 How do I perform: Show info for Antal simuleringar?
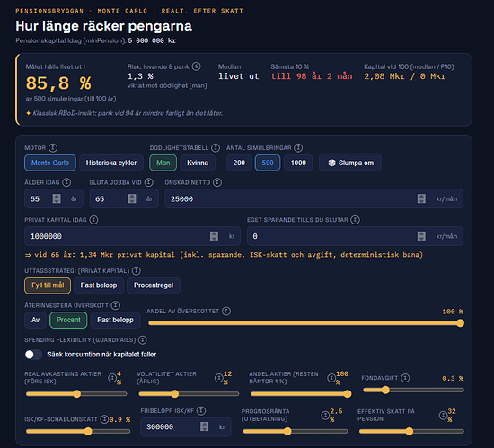298,147
